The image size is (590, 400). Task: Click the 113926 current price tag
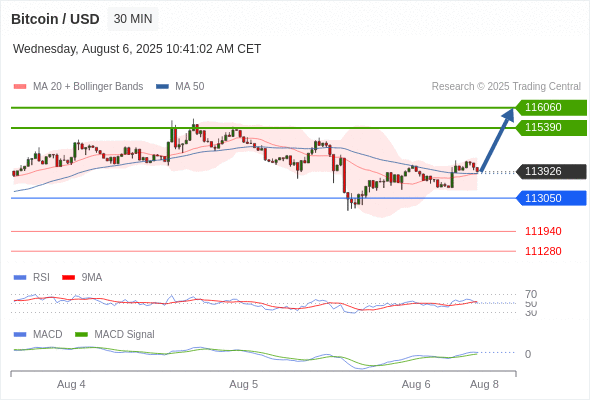(551, 172)
